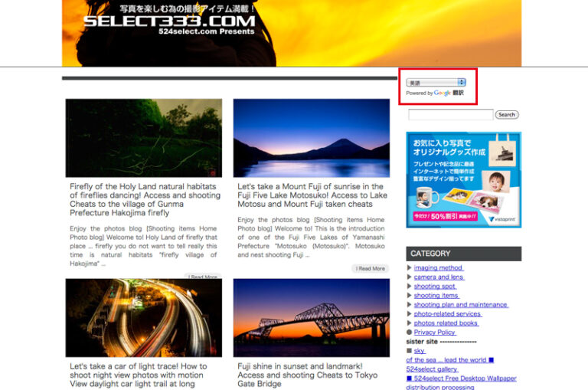Click the car light trail highway thumbnail
This screenshot has height=390, width=588.
[x=144, y=317]
